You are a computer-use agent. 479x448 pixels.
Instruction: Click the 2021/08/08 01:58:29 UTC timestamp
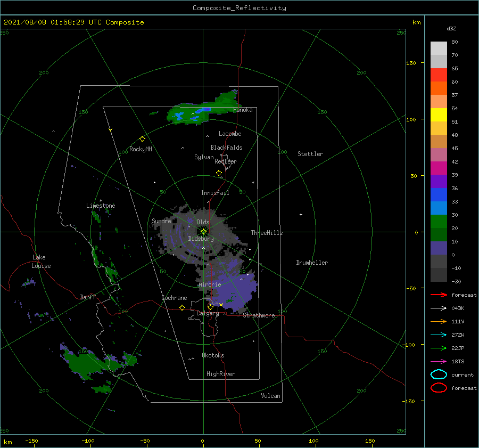click(53, 22)
